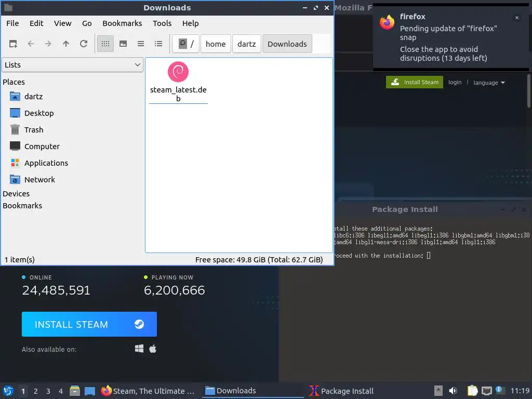The image size is (532, 399).
Task: Go forward in the Downloads file manager
Action: coord(48,44)
